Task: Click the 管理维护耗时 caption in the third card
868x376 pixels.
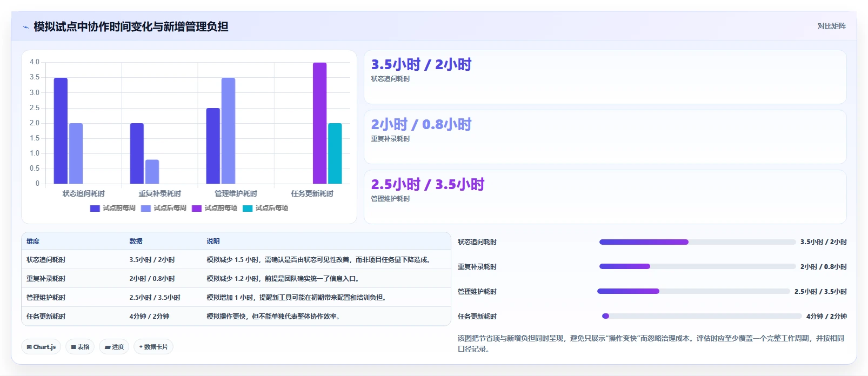Action: click(x=390, y=199)
